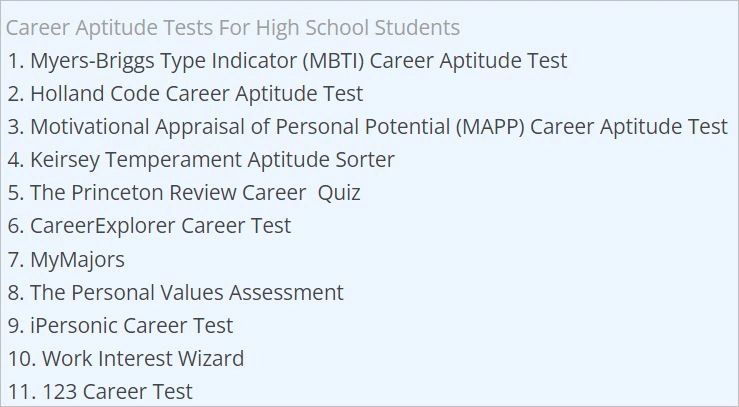
Task: Click the word MBTI in item one
Action: coord(334,61)
